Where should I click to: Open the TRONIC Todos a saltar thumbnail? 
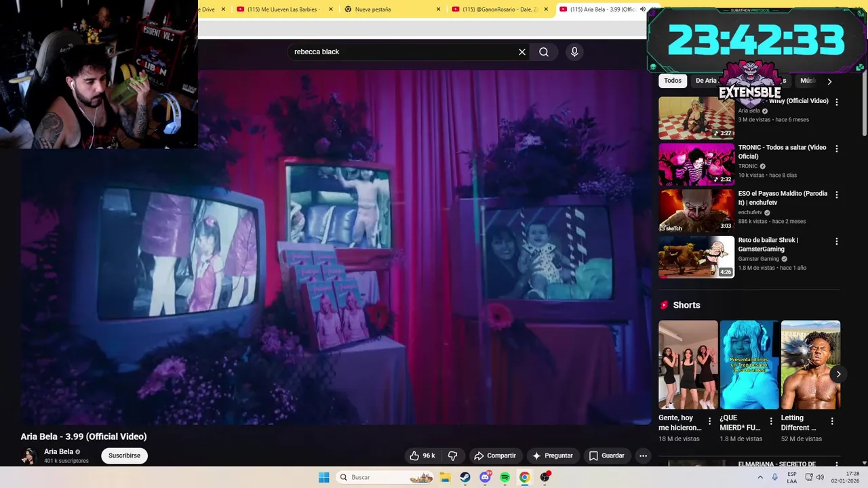point(696,164)
